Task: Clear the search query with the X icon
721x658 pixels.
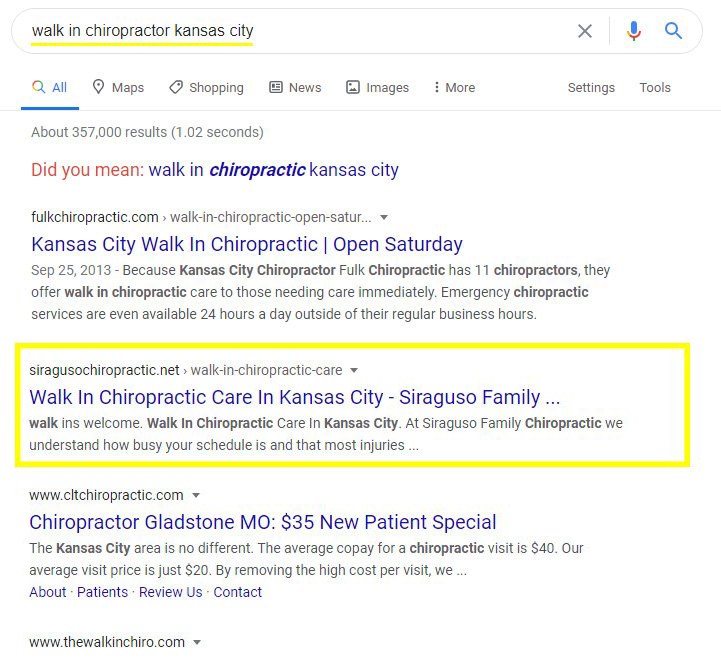Action: [x=584, y=31]
